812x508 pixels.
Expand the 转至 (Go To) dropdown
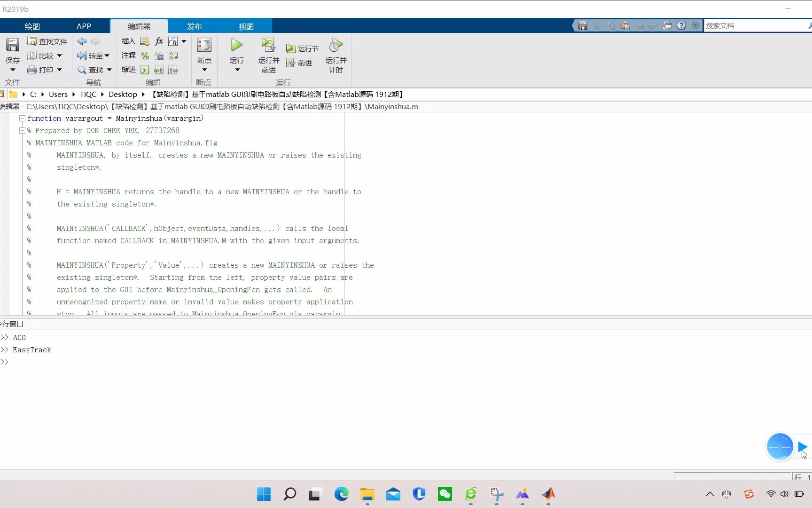(107, 56)
